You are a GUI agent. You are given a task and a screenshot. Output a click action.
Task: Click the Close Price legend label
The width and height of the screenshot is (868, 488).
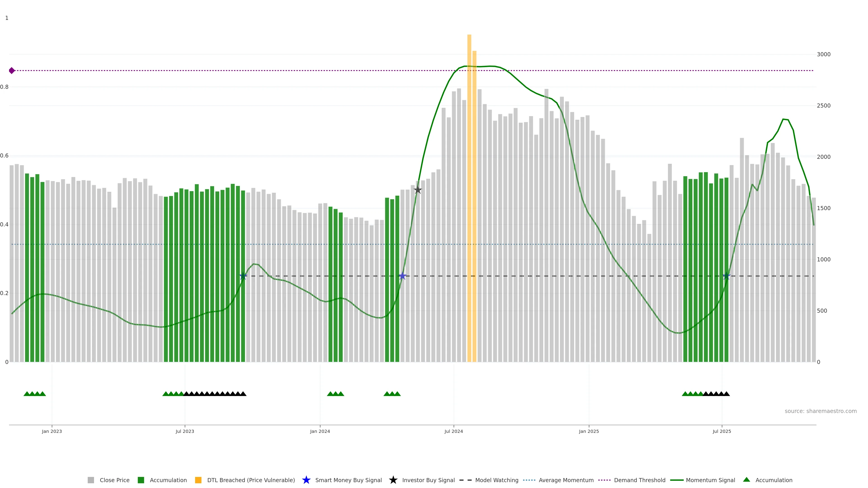coord(115,480)
